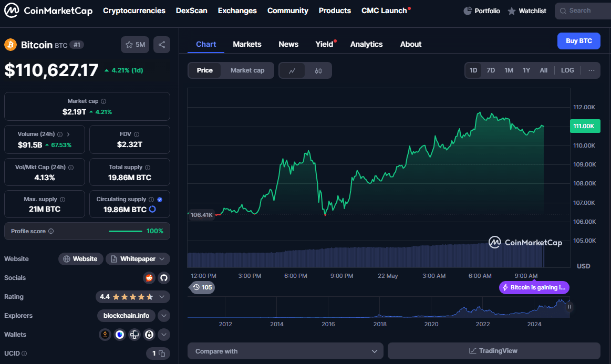Click the 105 history badge
This screenshot has width=611, height=364.
click(x=202, y=288)
